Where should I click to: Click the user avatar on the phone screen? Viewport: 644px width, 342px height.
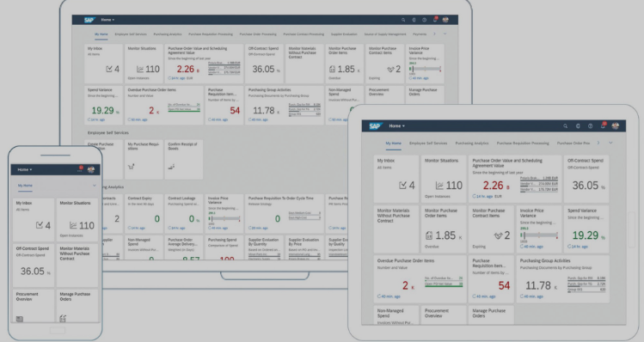coord(91,169)
